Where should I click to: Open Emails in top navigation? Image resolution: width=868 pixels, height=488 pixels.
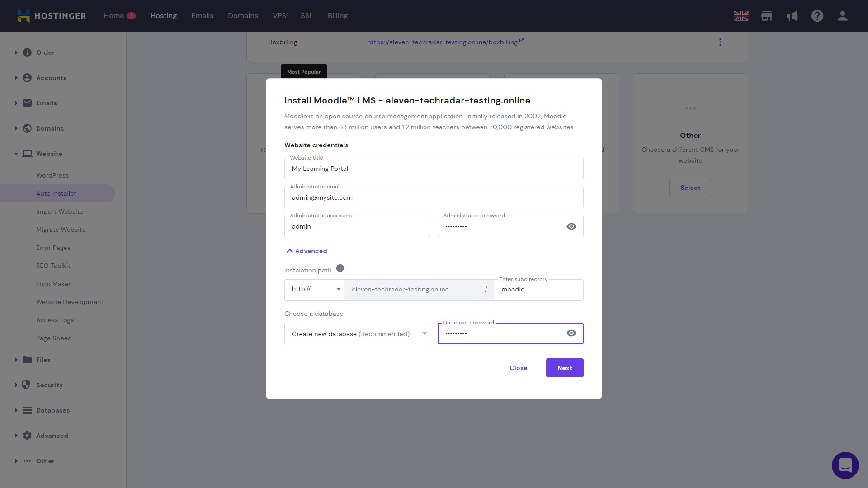[x=202, y=16]
